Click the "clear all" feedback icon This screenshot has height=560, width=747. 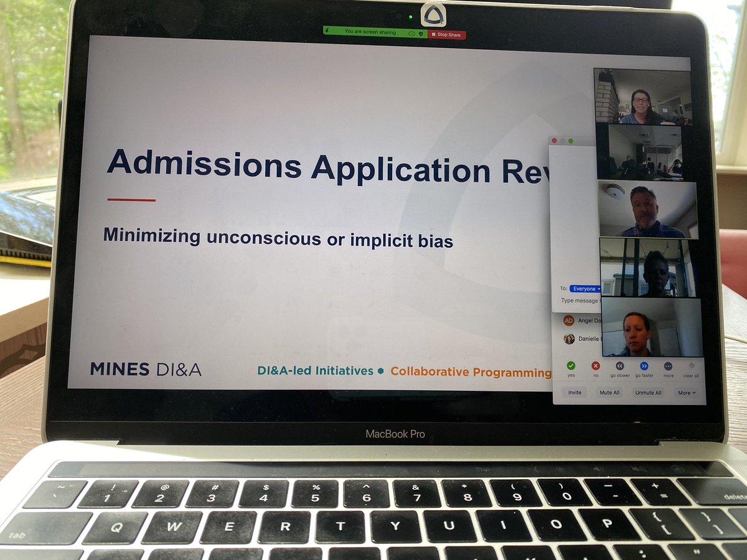692,366
